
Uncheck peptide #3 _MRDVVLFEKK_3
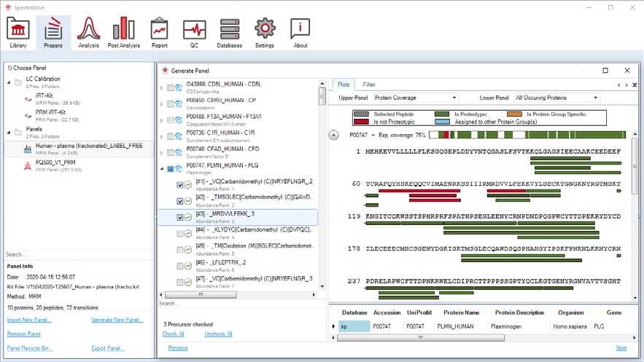[x=180, y=217]
